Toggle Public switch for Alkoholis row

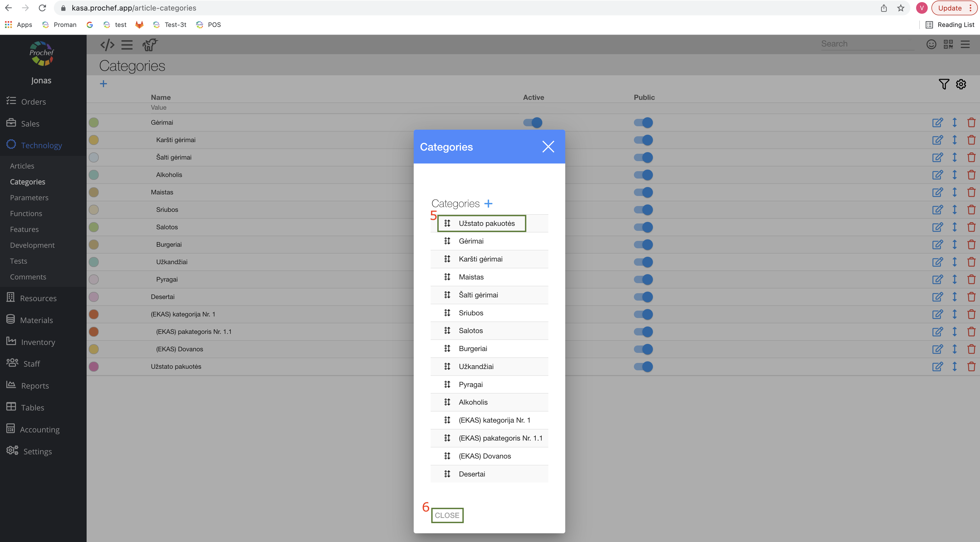click(643, 175)
